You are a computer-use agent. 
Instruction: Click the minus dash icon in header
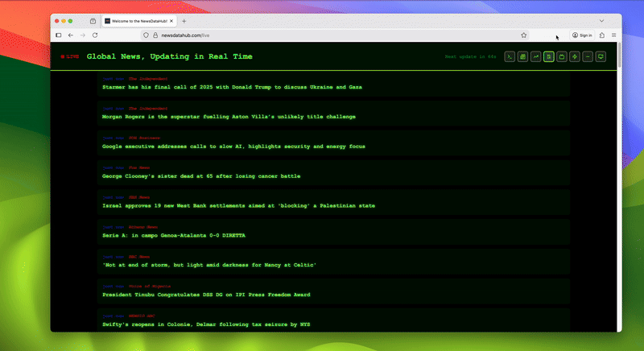tap(588, 56)
